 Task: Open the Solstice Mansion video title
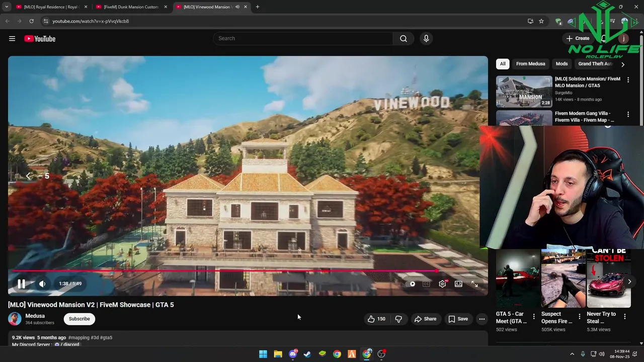point(587,82)
